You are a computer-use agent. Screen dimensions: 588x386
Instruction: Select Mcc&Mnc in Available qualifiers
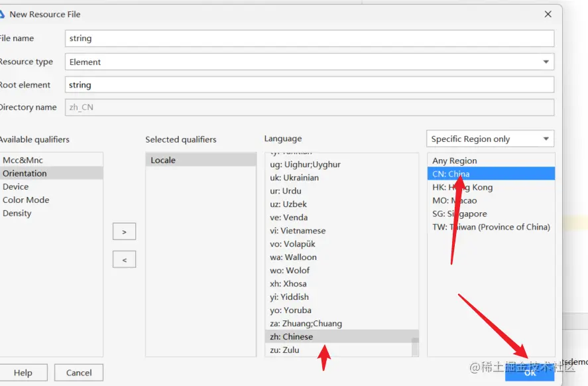(51, 161)
